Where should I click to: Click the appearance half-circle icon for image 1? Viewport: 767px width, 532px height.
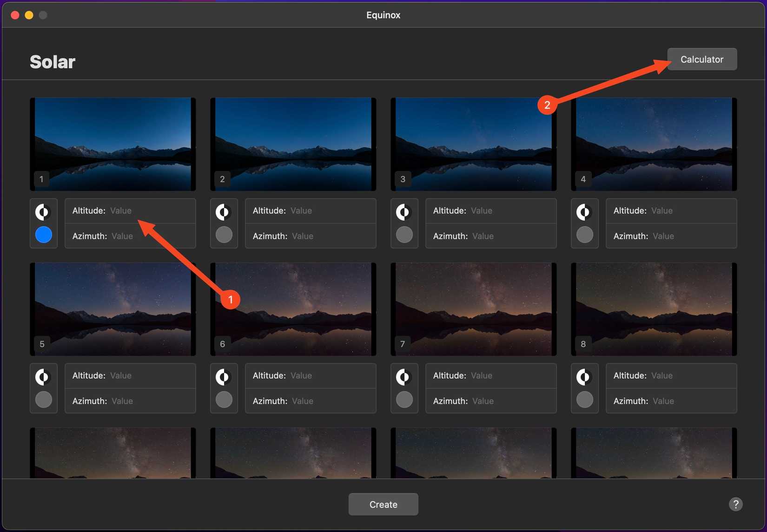pos(43,212)
